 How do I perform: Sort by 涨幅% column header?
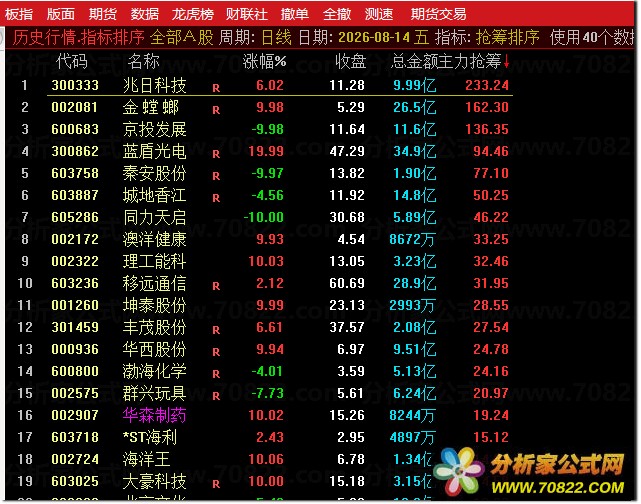(264, 61)
